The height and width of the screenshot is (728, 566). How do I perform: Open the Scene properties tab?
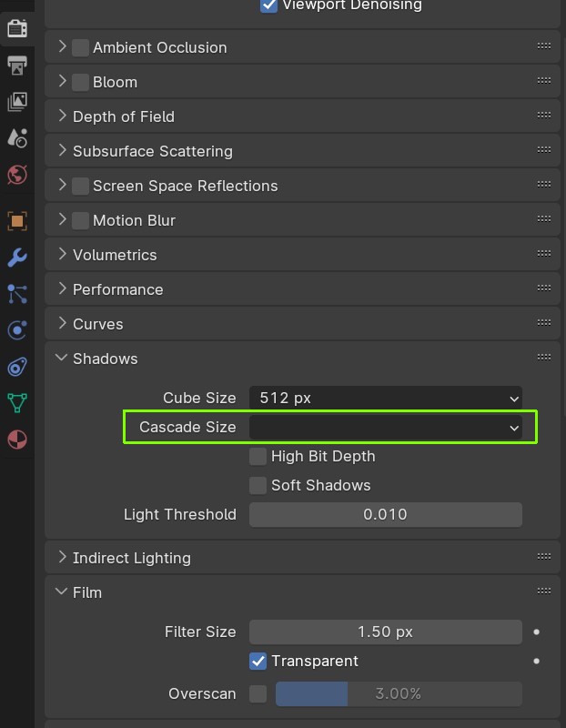(x=17, y=138)
